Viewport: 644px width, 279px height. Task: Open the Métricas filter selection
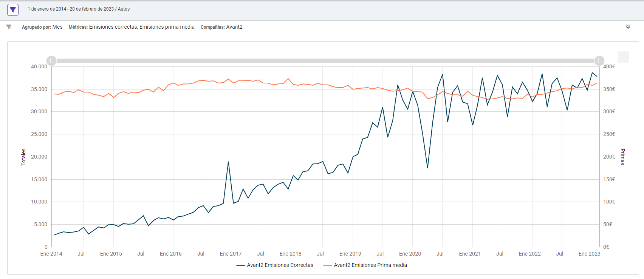point(131,27)
